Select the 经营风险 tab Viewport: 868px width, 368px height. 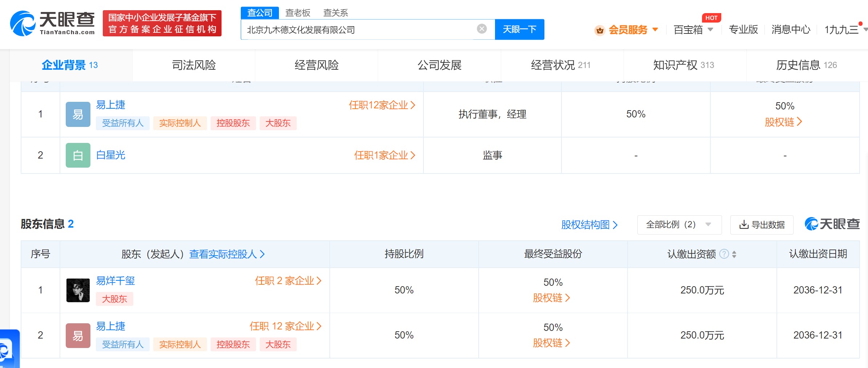tap(316, 65)
